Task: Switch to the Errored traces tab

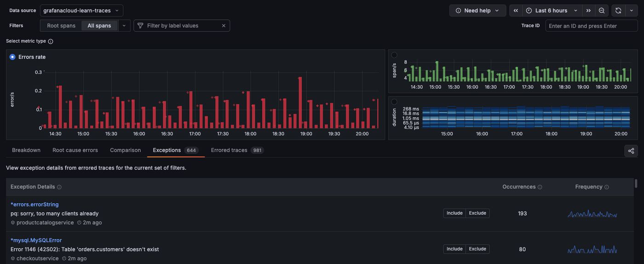Action: click(229, 150)
